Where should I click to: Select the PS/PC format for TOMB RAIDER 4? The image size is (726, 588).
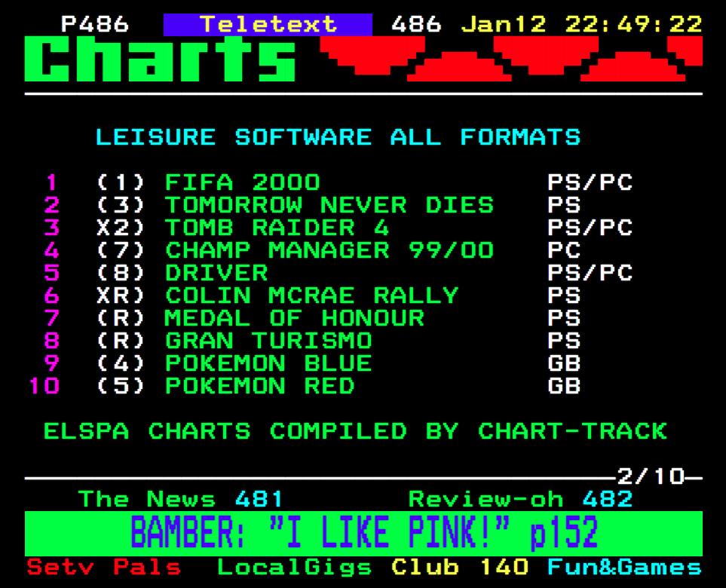click(590, 228)
